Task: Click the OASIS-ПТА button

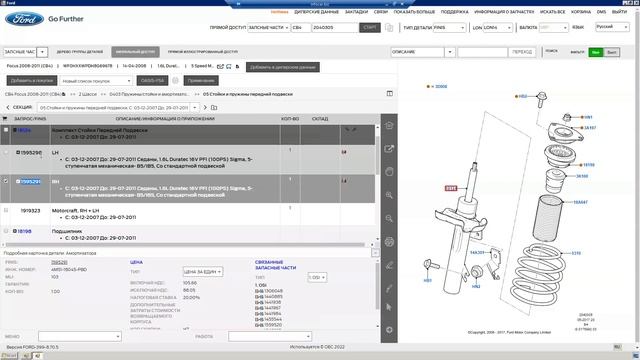Action: tap(152, 81)
